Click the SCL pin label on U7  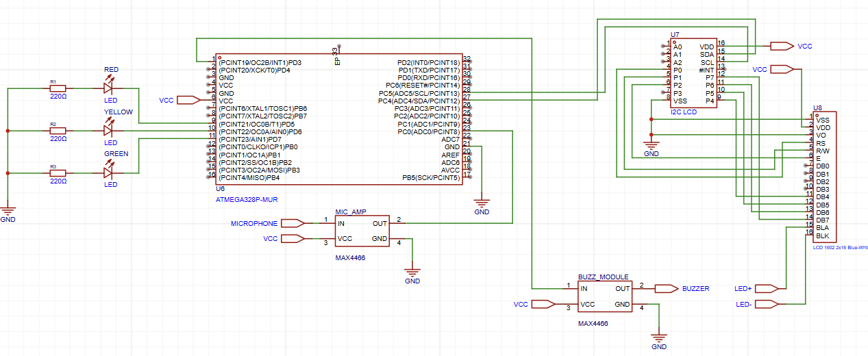[708, 62]
